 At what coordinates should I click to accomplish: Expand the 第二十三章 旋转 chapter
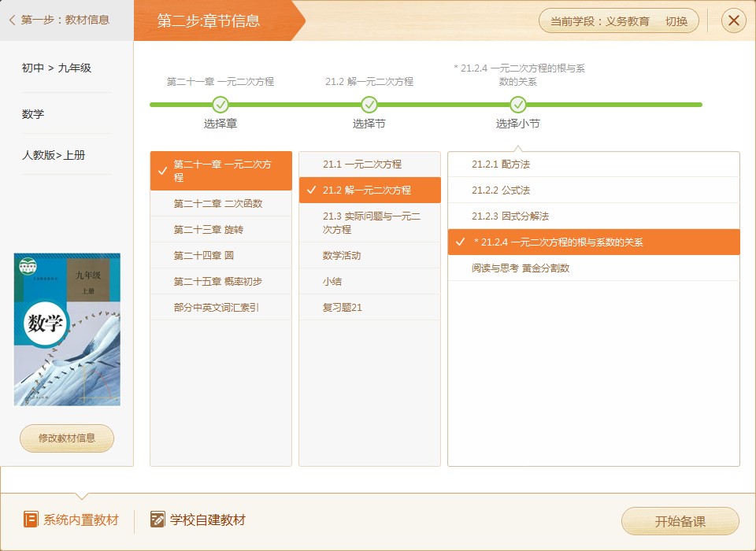(x=220, y=229)
